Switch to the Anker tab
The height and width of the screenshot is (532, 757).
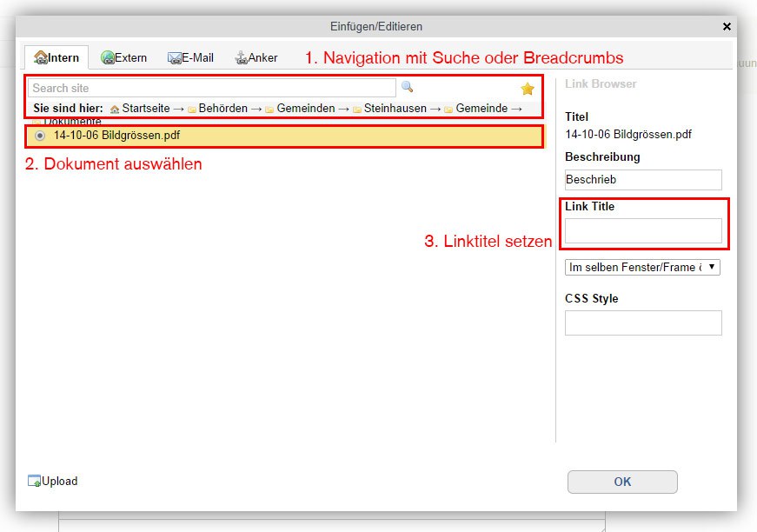point(256,57)
